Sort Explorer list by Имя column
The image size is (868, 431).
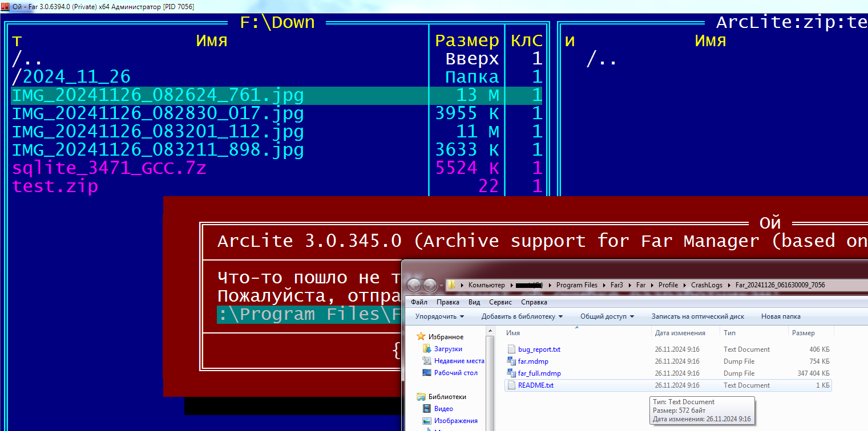(x=576, y=332)
